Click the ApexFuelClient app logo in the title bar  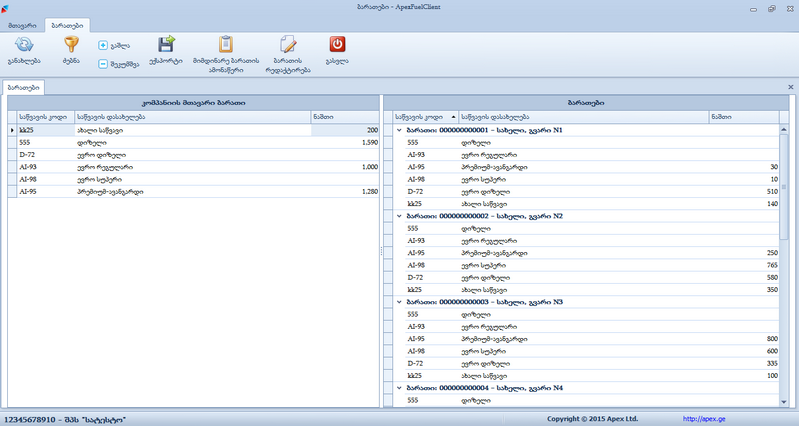point(5,8)
